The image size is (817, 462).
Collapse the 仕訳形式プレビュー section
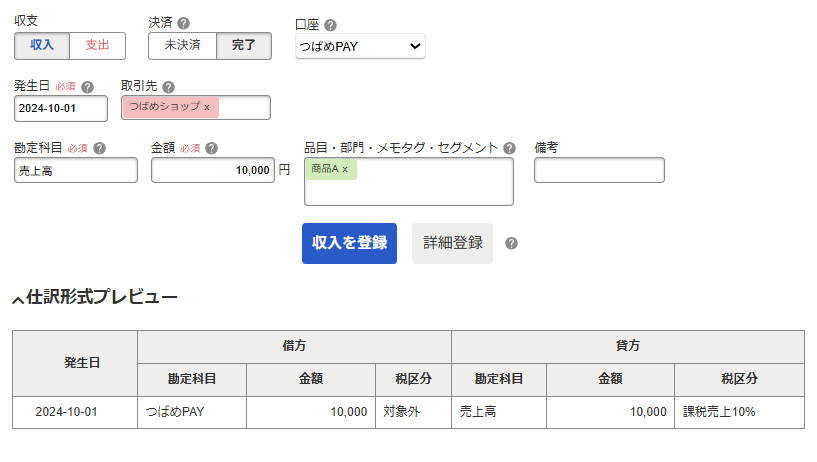point(18,299)
